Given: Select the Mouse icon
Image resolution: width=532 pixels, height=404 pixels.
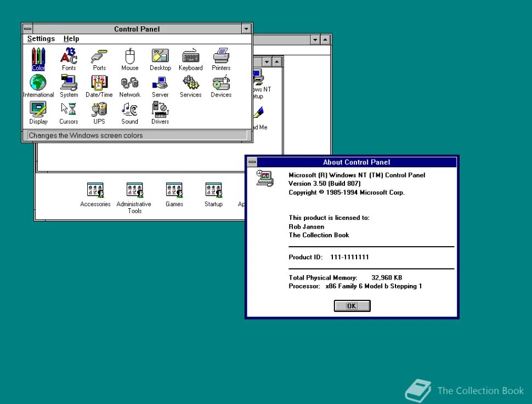Looking at the screenshot, I should (x=129, y=56).
